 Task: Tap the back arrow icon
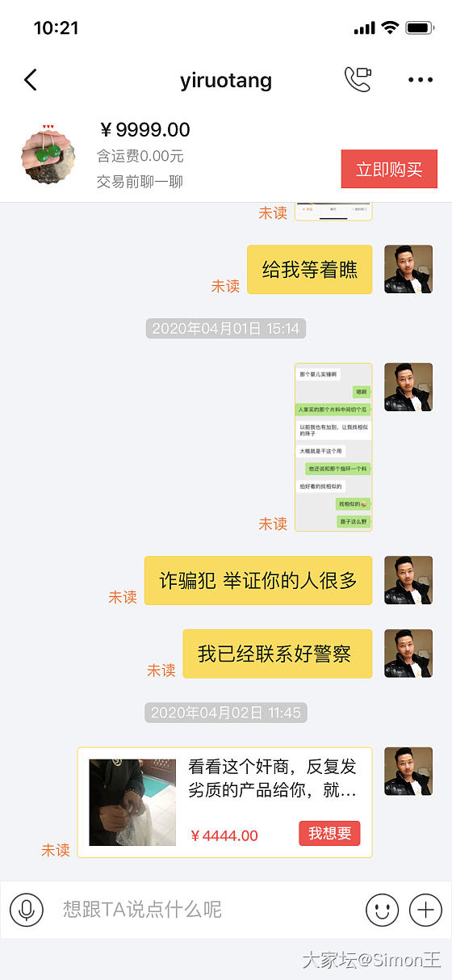[x=31, y=79]
